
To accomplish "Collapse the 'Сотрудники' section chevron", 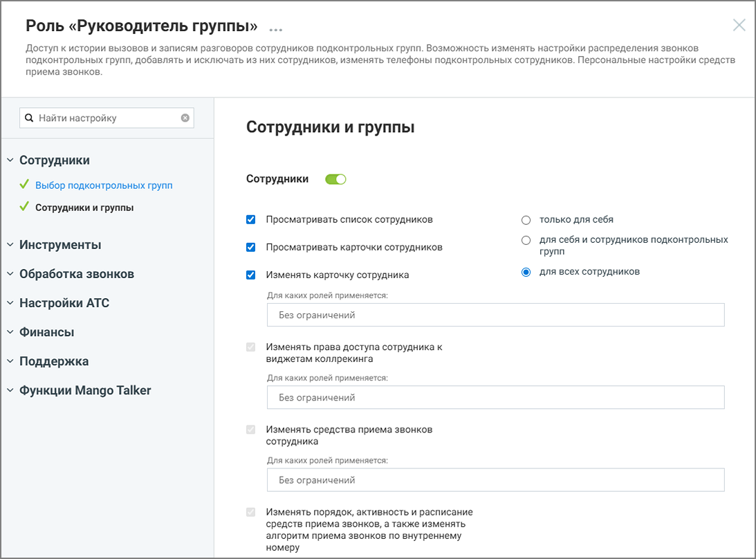I will point(10,160).
